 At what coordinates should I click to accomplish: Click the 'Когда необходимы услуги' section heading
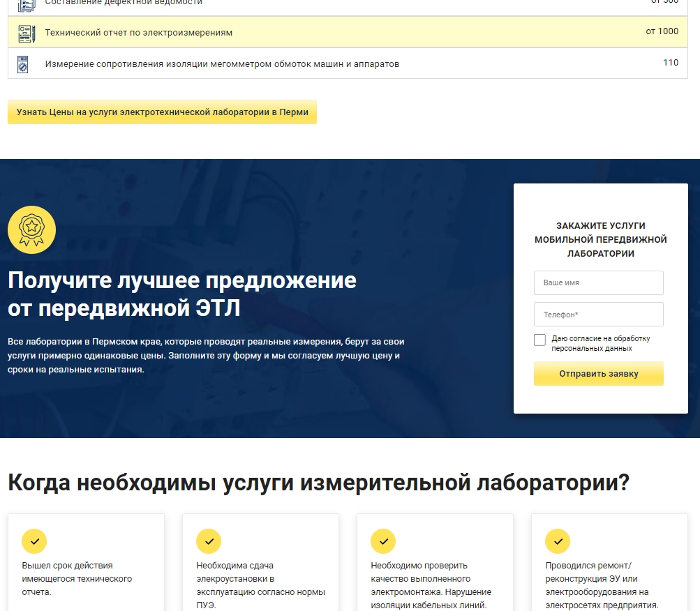click(x=318, y=483)
